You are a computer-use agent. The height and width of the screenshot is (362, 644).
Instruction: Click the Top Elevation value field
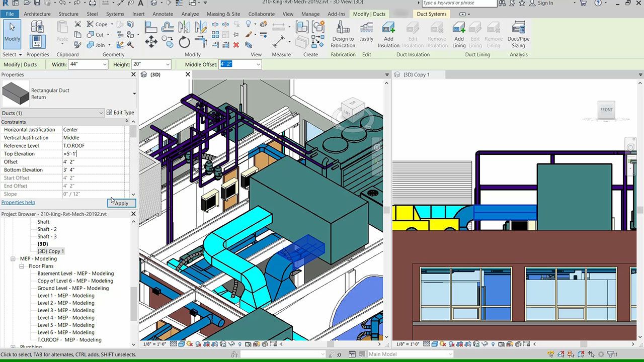click(95, 154)
